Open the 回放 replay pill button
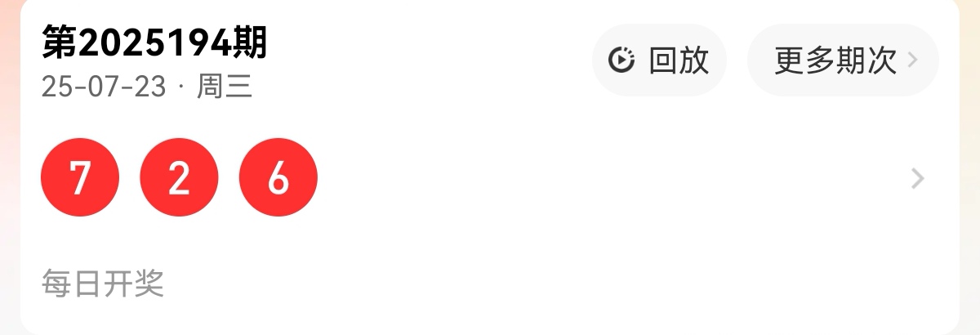980x335 pixels. point(659,60)
